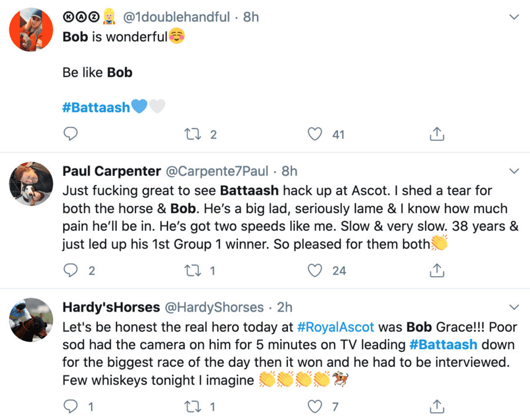The width and height of the screenshot is (530, 420).
Task: Retweet Paul Carpenter's tweet
Action: (x=194, y=270)
